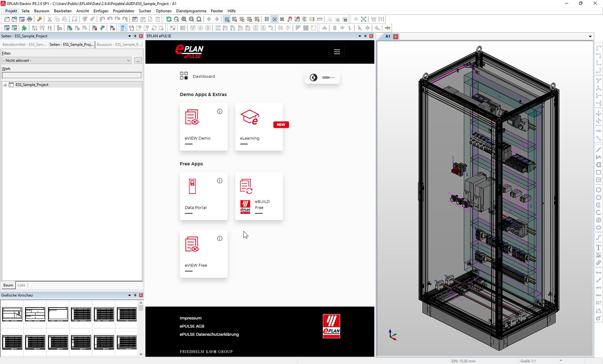Click the print icon in the toolbar

coord(29,19)
